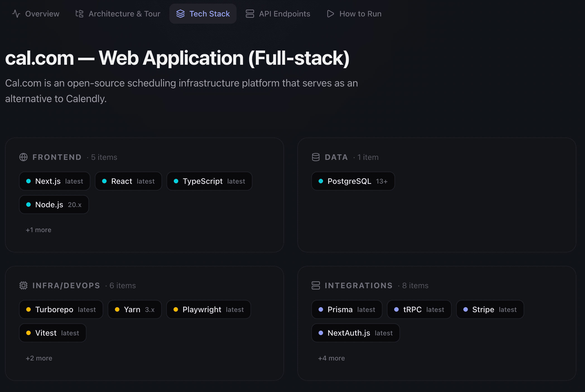
Task: Click the Overview activity icon
Action: 16,13
